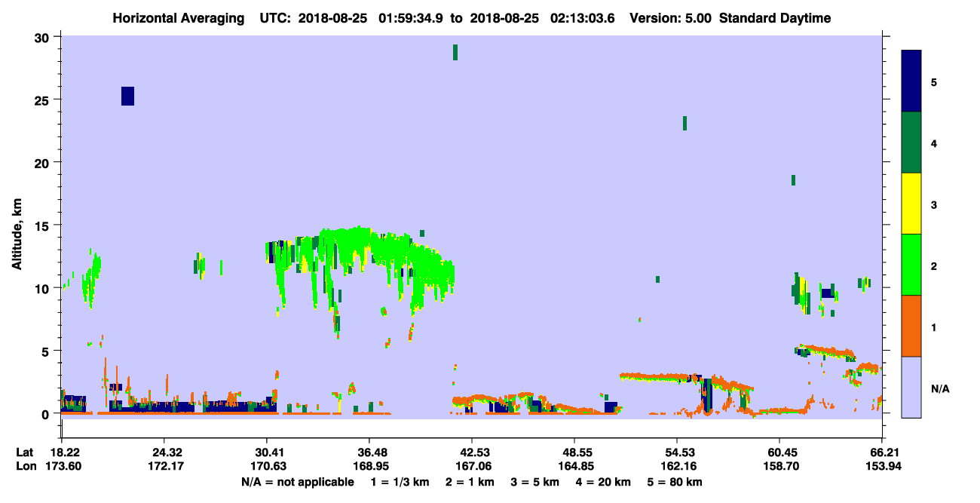This screenshot has height=503, width=980.
Task: Click the yellow level 3 colorbar segment
Action: 911,204
